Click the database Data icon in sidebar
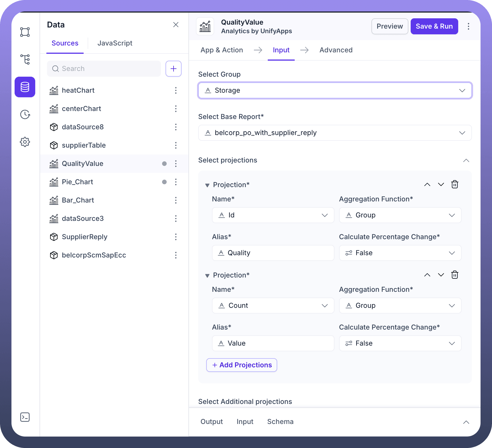 [25, 87]
